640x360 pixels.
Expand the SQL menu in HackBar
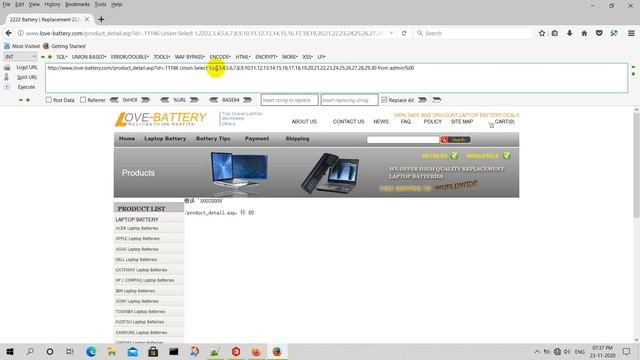click(62, 57)
